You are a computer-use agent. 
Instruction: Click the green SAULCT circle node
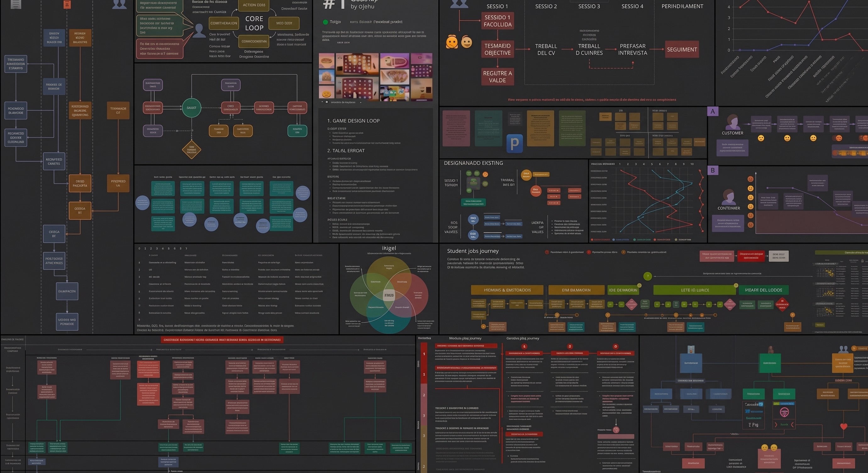pyautogui.click(x=192, y=108)
